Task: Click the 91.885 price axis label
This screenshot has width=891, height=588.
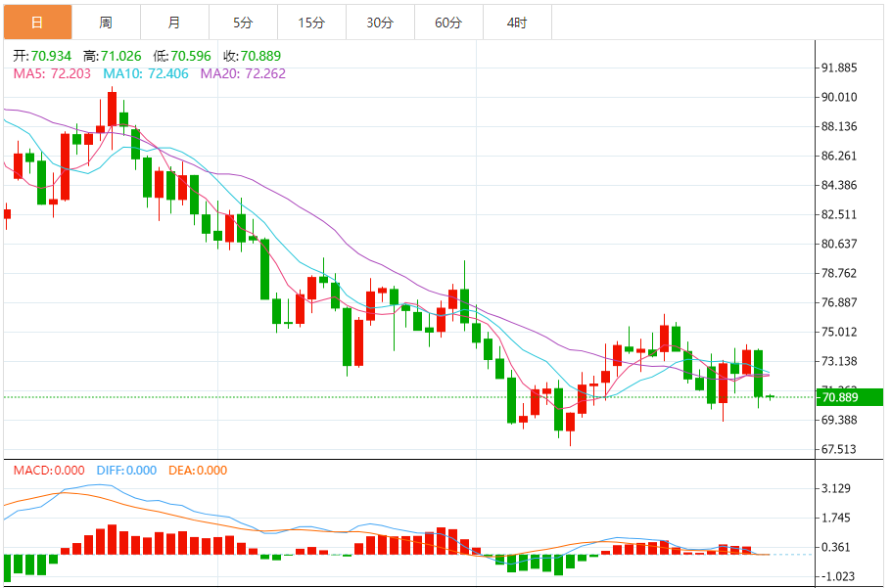Action: (x=839, y=68)
